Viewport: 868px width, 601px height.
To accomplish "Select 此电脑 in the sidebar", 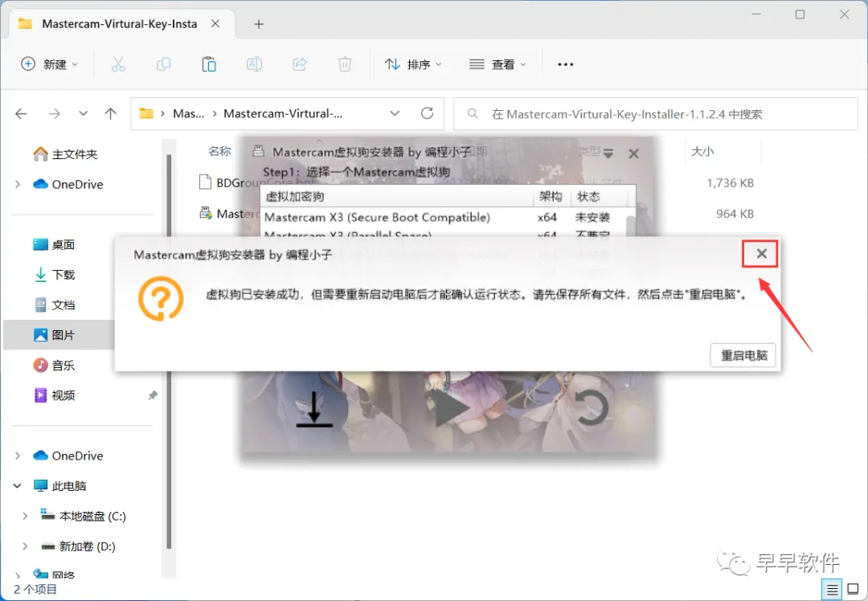I will 59,486.
